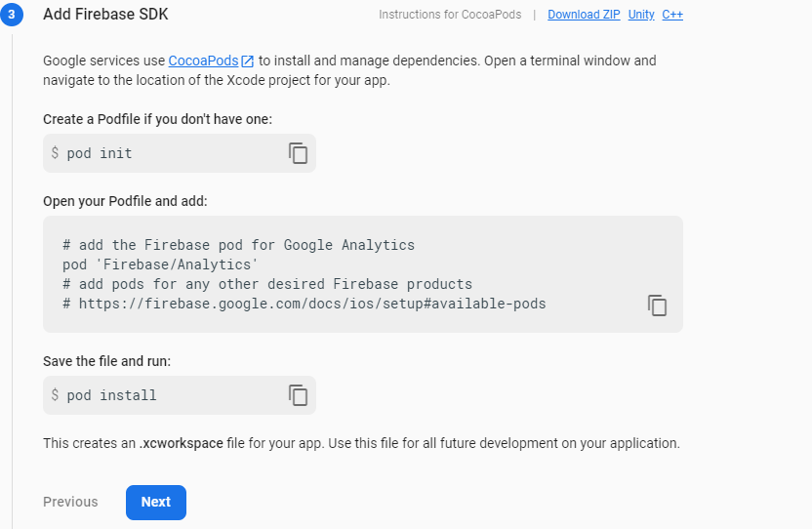Click the '# add pods for any other' comment
Viewport: 812px width, 529px height.
click(267, 284)
